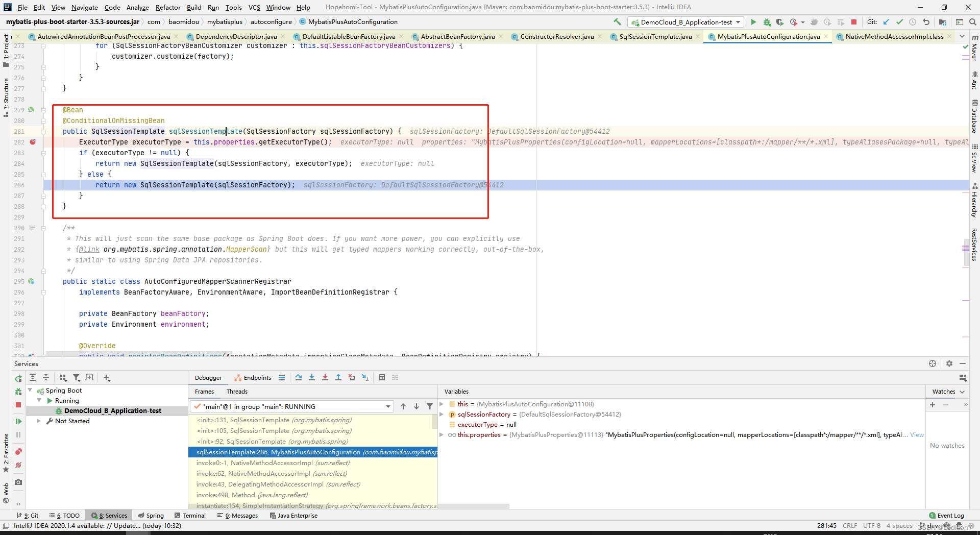Show Git history clock icon
980x535 pixels.
click(x=913, y=22)
